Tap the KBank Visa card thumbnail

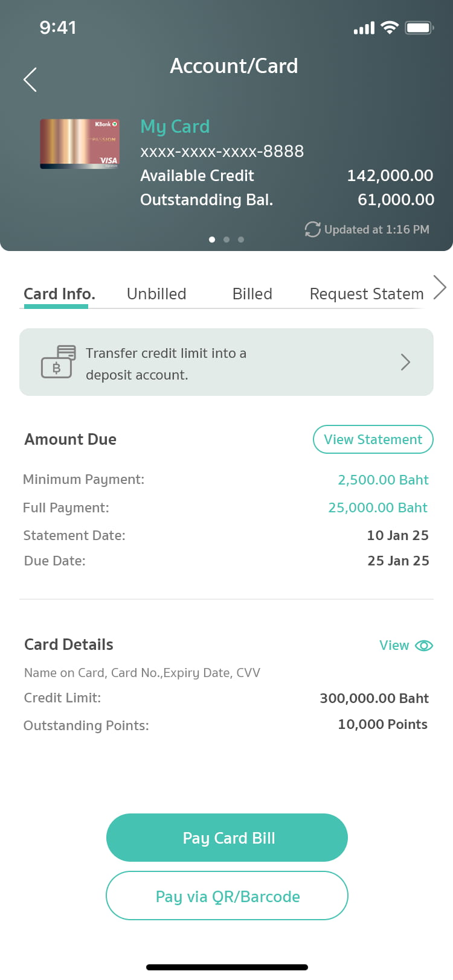pyautogui.click(x=80, y=144)
